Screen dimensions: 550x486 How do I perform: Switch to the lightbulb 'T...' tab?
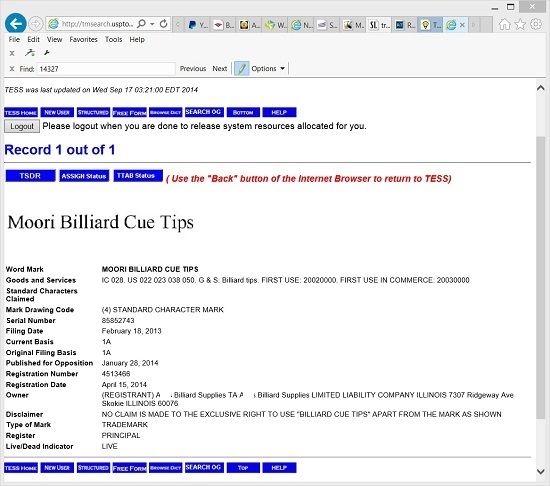coord(430,25)
